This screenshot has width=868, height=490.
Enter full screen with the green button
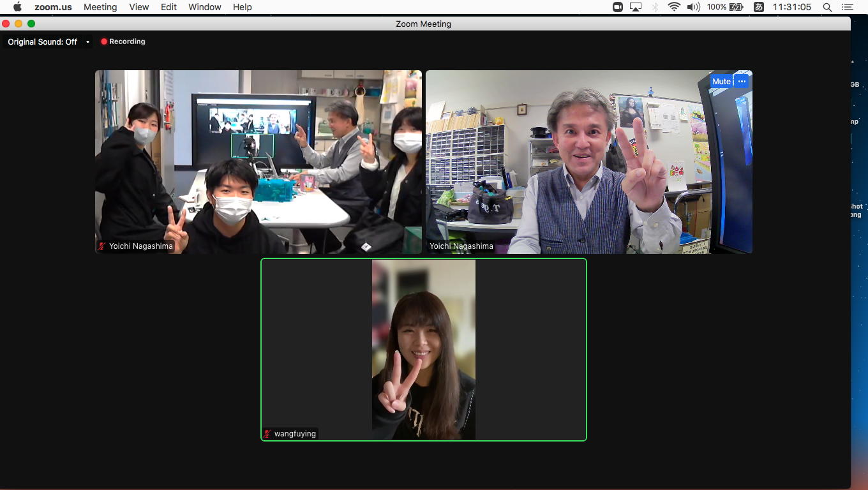pyautogui.click(x=31, y=24)
